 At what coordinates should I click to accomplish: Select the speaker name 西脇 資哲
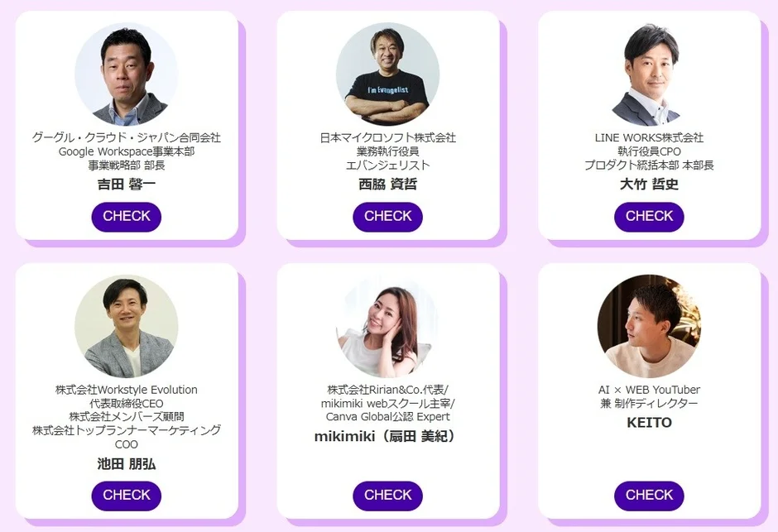(387, 184)
